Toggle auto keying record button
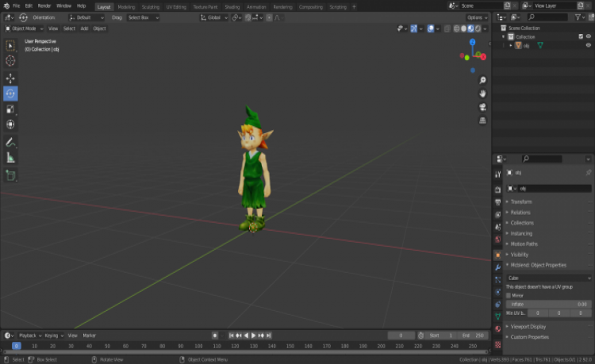The image size is (595, 364). (215, 335)
